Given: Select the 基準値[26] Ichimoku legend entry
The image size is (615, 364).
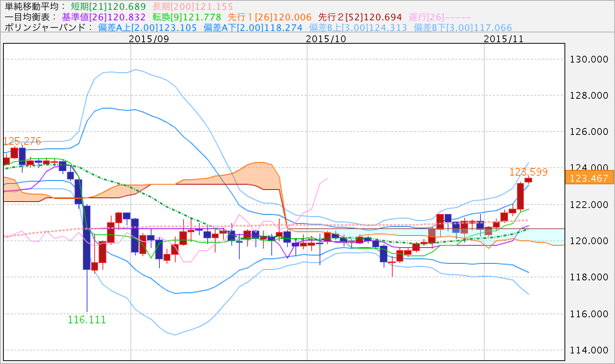Looking at the screenshot, I should tap(104, 17).
